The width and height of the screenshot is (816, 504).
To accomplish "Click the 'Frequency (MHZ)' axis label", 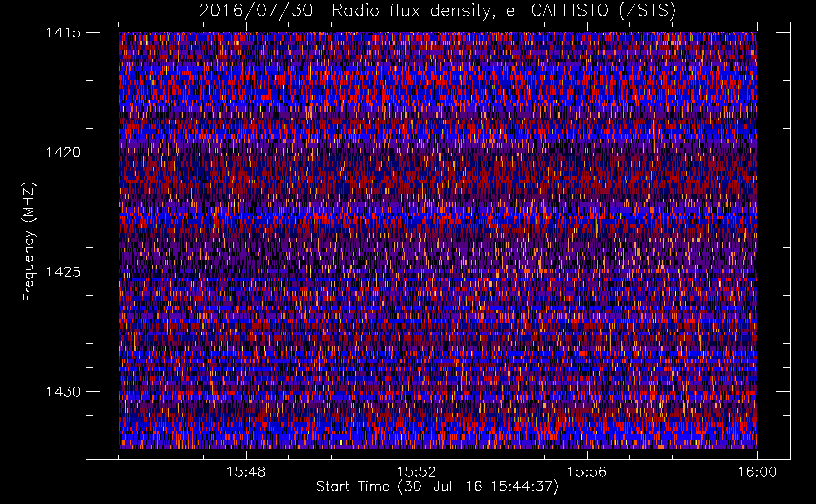I will (x=29, y=242).
